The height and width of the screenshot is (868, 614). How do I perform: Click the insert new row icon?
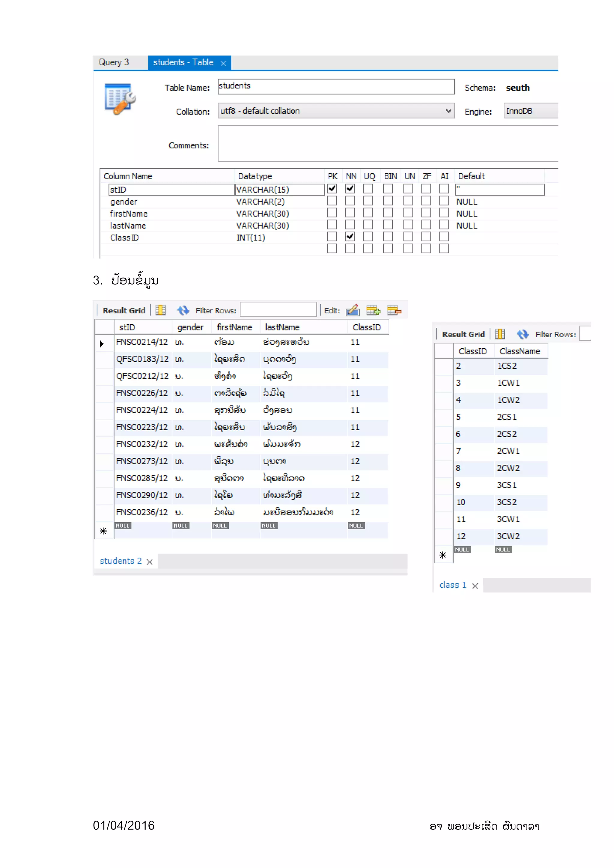[x=373, y=310]
